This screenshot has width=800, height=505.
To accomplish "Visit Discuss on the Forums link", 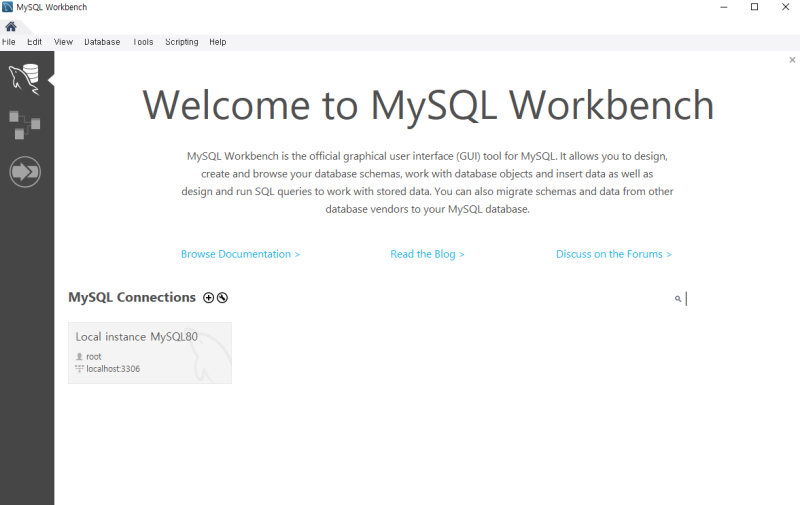I will click(x=613, y=254).
